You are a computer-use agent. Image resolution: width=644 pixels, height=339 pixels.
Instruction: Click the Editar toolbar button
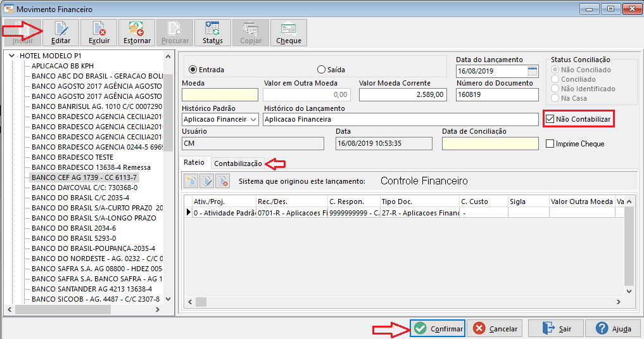pyautogui.click(x=61, y=32)
